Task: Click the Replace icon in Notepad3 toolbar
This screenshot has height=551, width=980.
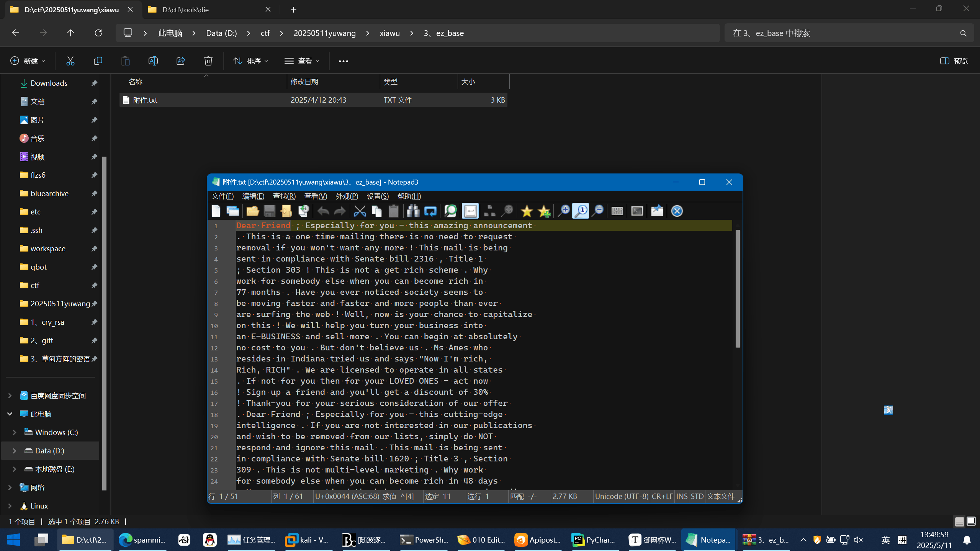Action: tap(430, 211)
